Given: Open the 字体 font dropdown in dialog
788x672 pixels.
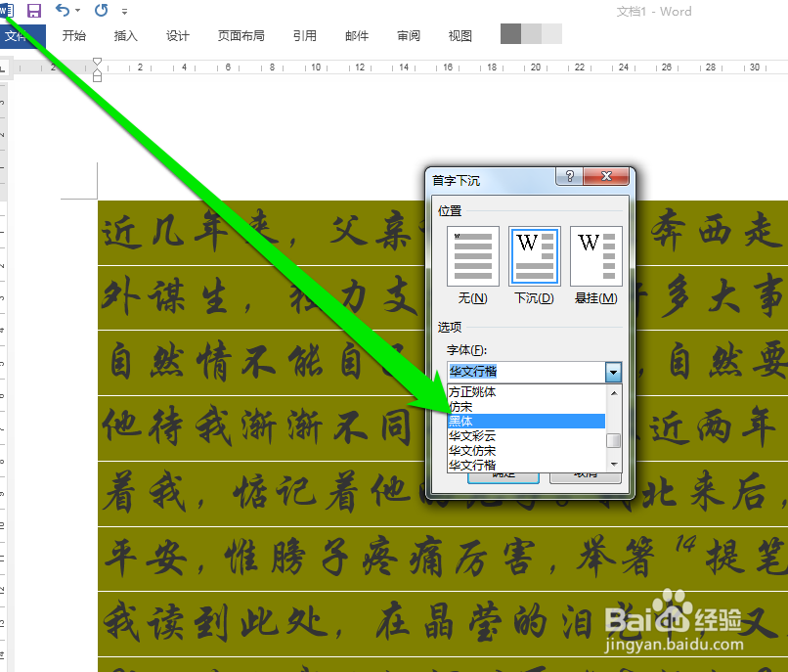Looking at the screenshot, I should (613, 372).
